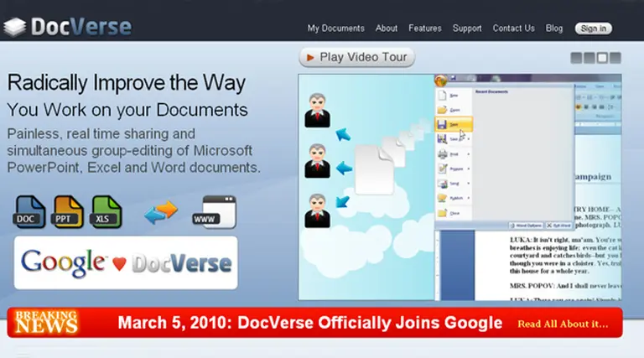Image resolution: width=644 pixels, height=358 pixels.
Task: Open the Support nav link
Action: click(467, 28)
